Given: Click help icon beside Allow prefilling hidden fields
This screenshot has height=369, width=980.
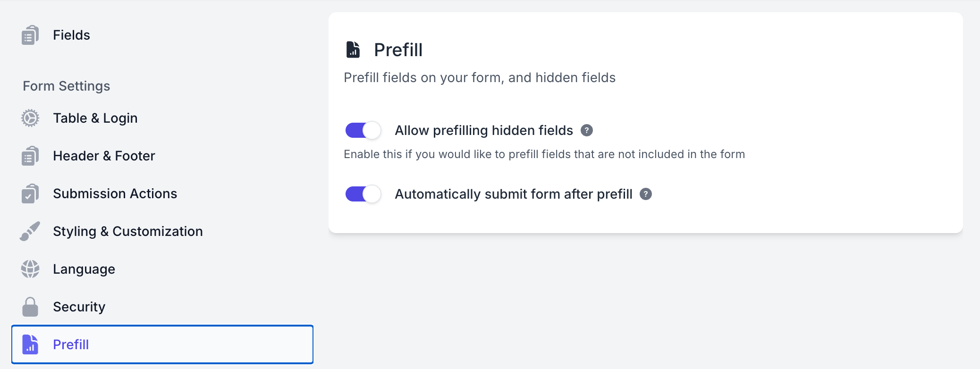Looking at the screenshot, I should click(587, 130).
